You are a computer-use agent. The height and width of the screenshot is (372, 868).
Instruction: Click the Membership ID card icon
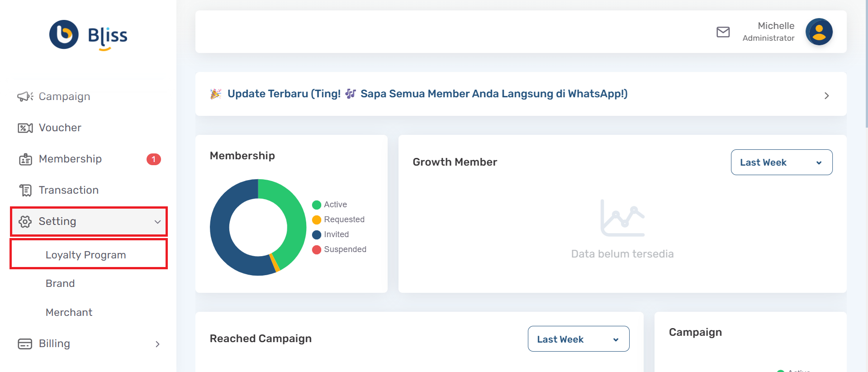[x=25, y=159]
